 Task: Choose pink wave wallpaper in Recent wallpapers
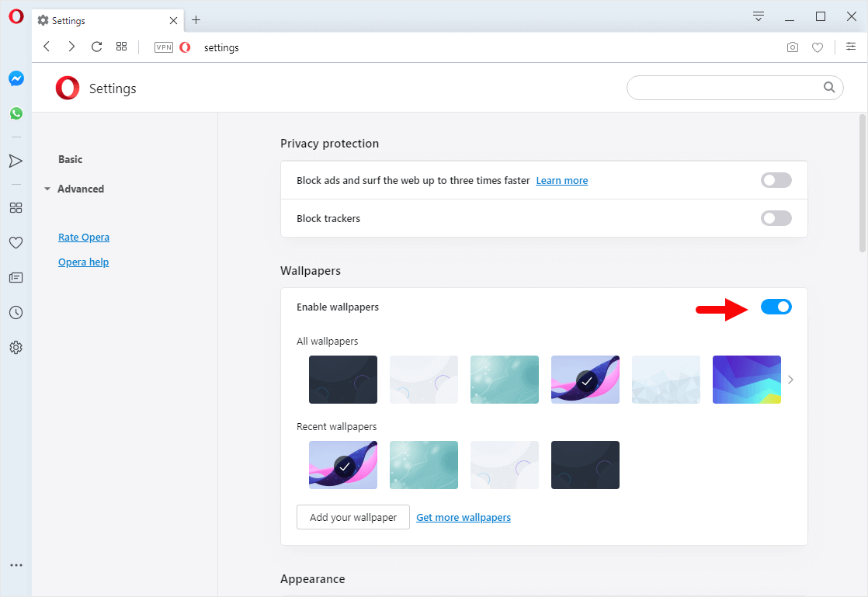pos(343,465)
